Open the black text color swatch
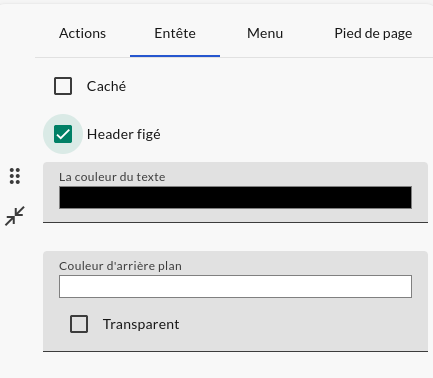The height and width of the screenshot is (378, 433). click(235, 197)
